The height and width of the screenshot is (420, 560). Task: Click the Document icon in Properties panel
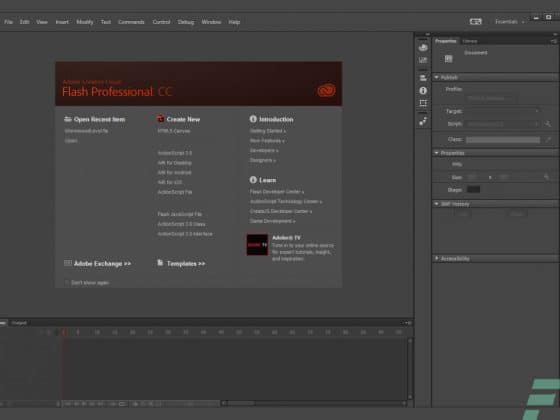[449, 59]
